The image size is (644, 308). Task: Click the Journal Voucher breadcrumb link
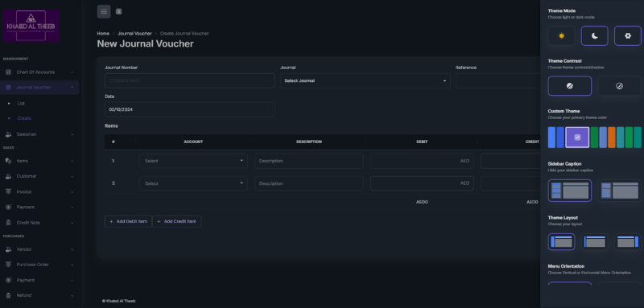[134, 33]
